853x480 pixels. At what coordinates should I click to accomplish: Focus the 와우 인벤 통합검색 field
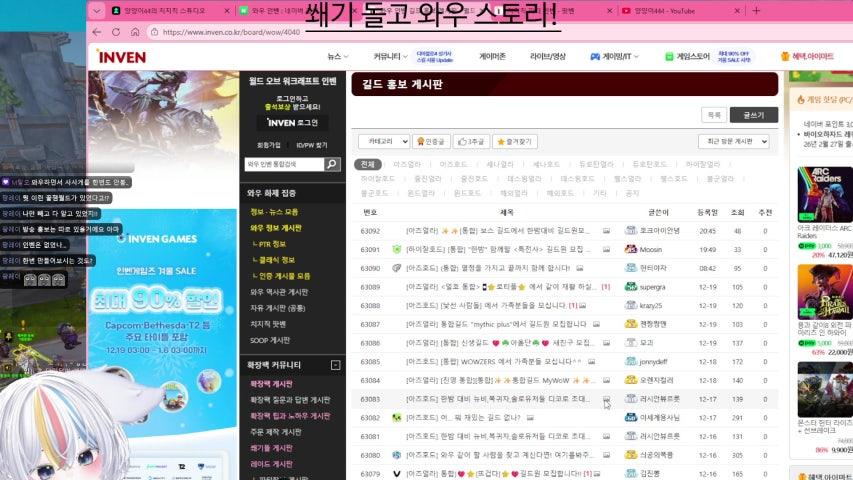(x=284, y=164)
